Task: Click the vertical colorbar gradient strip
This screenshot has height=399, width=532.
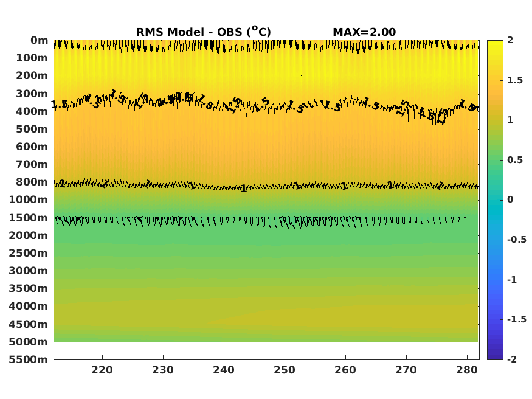Action: (x=495, y=200)
